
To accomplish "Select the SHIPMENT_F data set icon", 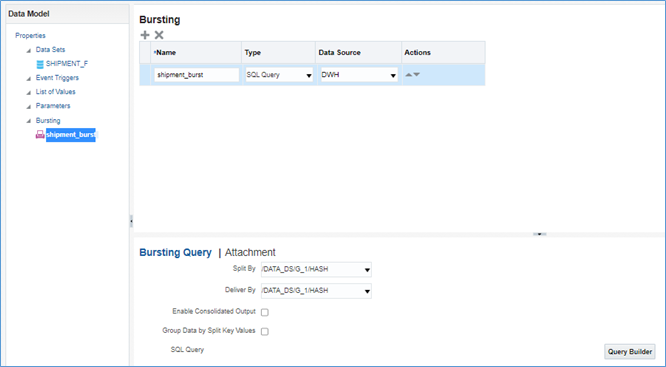I will (40, 64).
